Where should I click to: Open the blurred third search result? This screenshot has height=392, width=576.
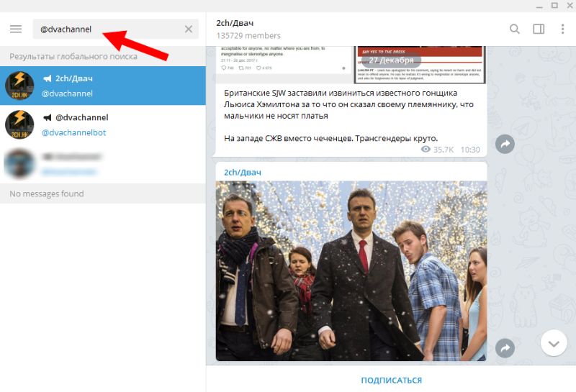pyautogui.click(x=103, y=164)
